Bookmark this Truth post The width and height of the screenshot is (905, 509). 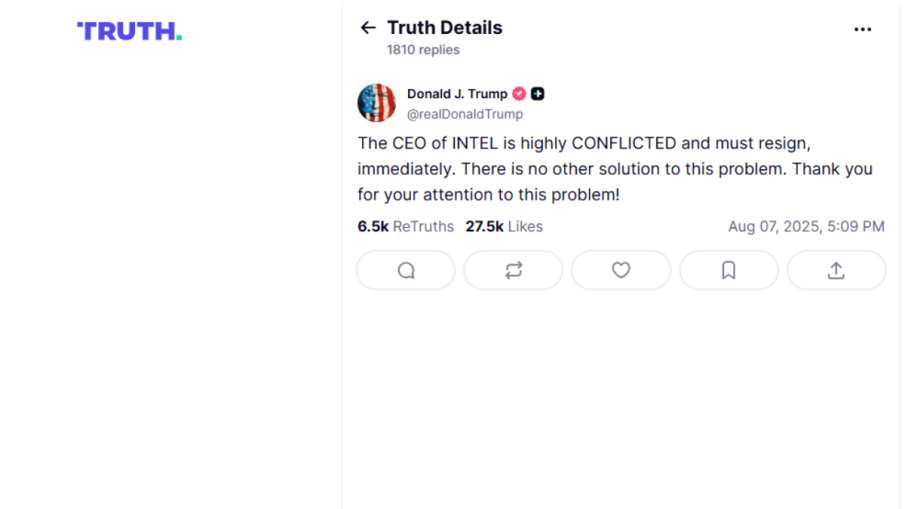click(x=729, y=270)
